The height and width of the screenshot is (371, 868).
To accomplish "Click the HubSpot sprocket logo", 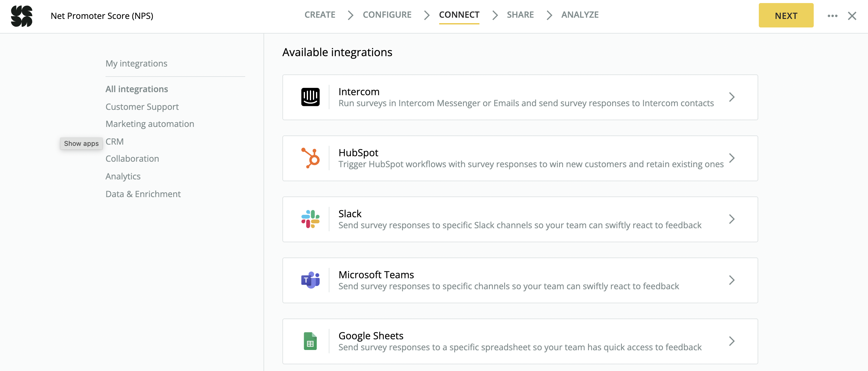I will point(310,158).
